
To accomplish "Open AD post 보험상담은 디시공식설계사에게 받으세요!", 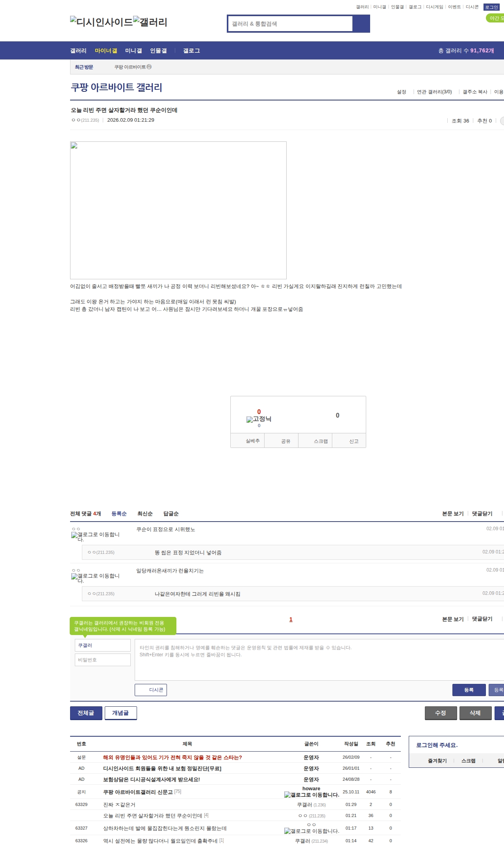I will point(152,780).
